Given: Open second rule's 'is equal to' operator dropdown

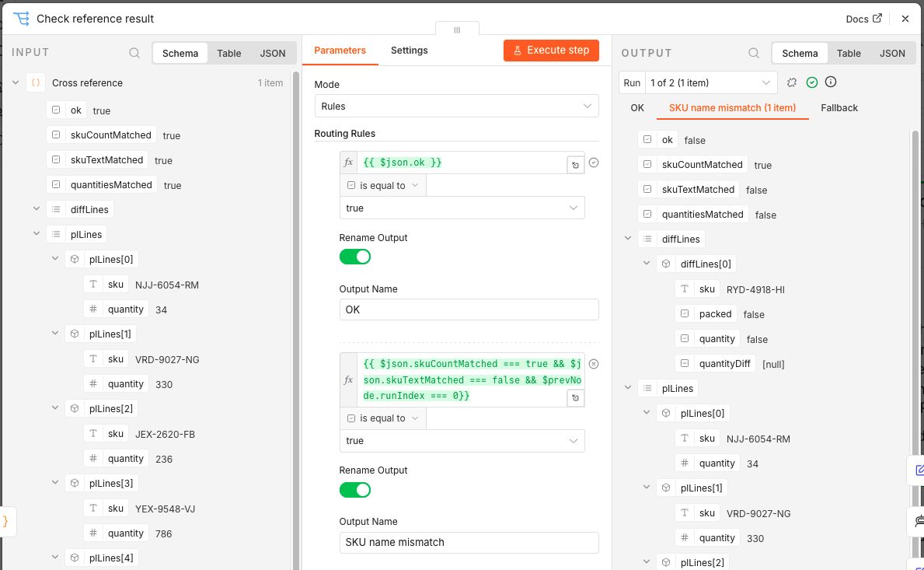Looking at the screenshot, I should (383, 418).
